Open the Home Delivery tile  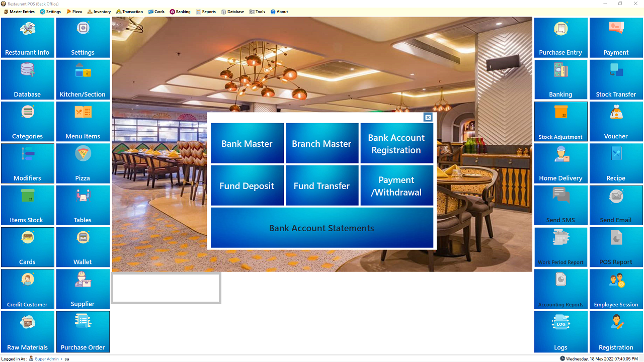pos(561,163)
